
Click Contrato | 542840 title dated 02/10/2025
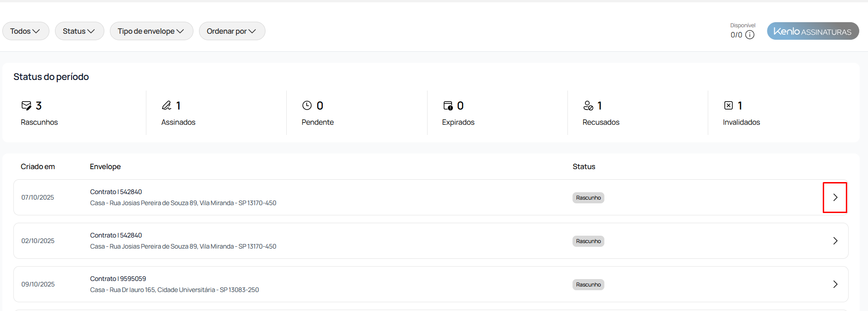click(x=116, y=235)
